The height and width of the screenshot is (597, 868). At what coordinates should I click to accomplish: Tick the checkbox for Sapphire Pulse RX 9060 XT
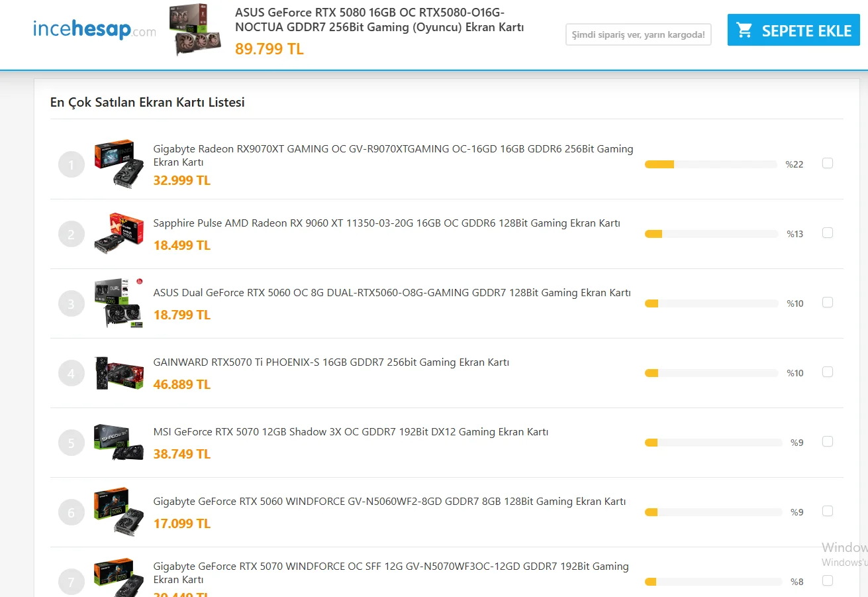(x=828, y=233)
